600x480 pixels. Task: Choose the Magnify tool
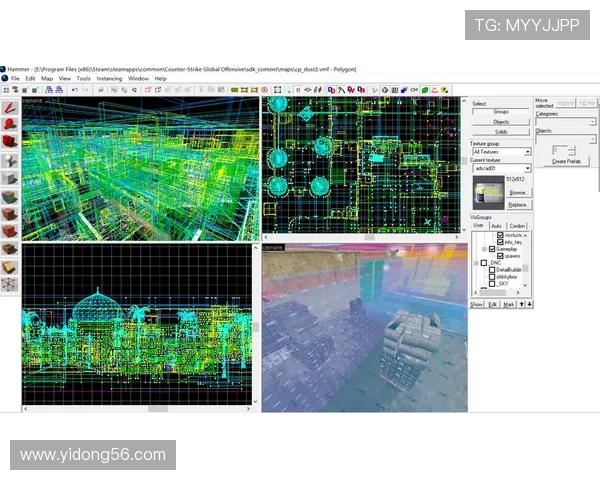click(x=10, y=125)
